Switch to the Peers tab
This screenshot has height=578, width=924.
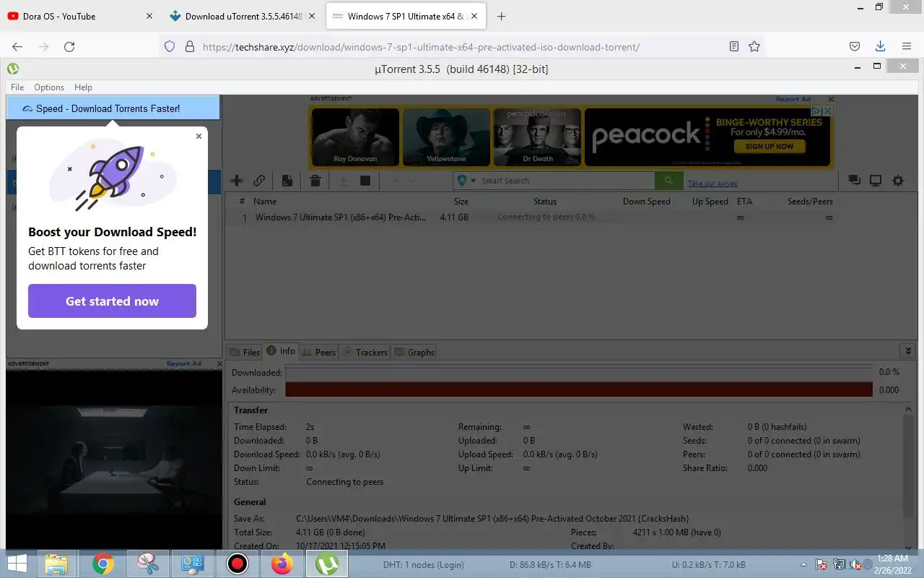click(318, 352)
